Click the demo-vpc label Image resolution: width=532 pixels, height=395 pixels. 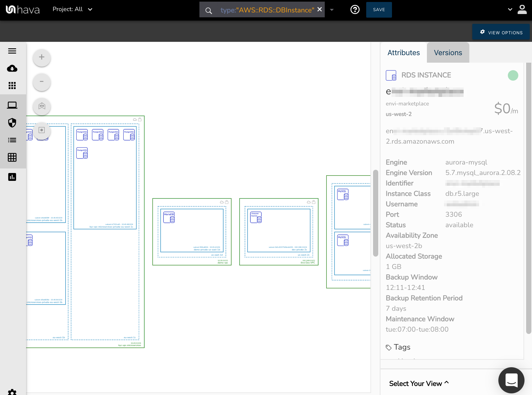click(223, 263)
